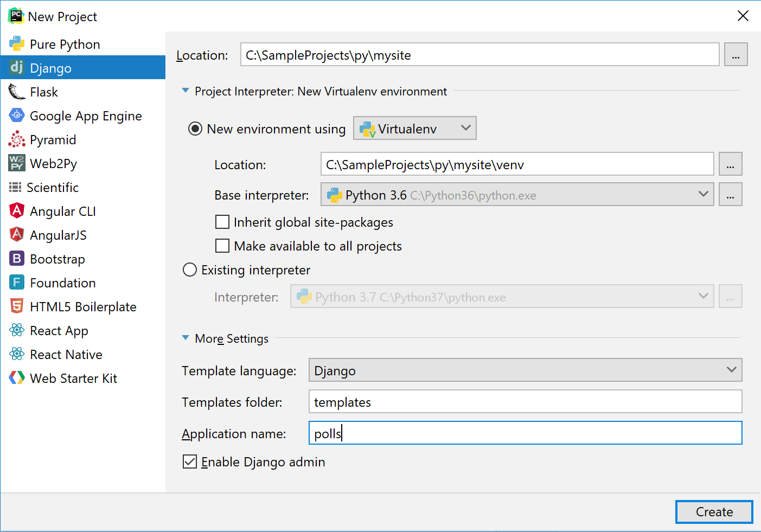Open the Virtualenv environment type dropdown
Image resolution: width=761 pixels, height=532 pixels.
pyautogui.click(x=415, y=128)
